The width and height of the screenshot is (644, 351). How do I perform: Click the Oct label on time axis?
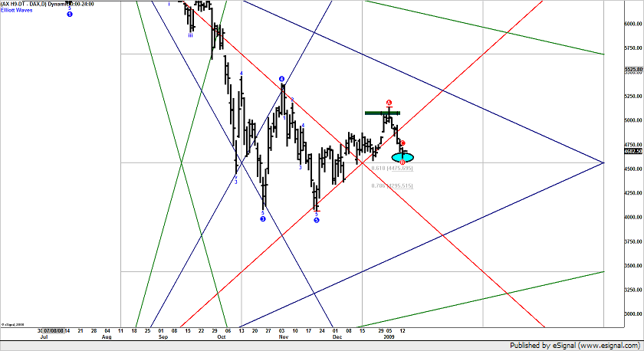click(x=222, y=336)
